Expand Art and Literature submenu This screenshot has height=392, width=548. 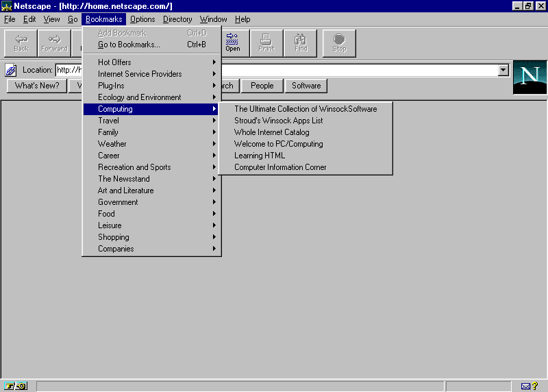[x=152, y=191]
